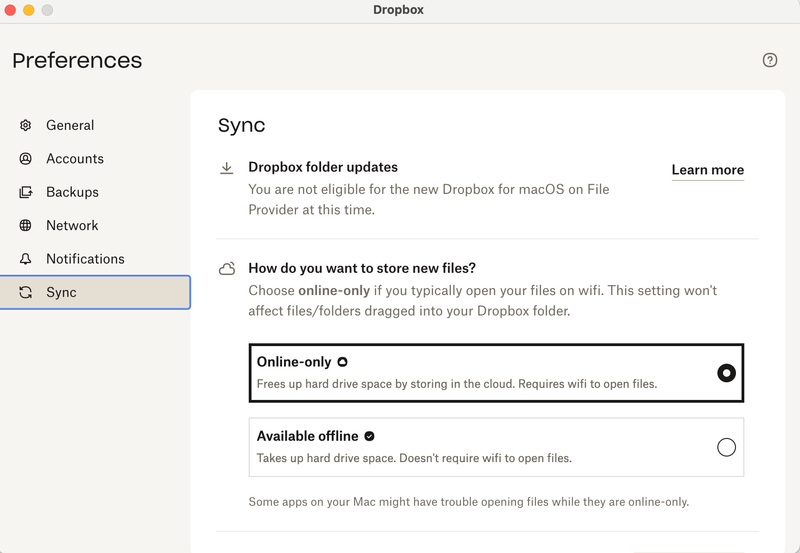Click the Network globe icon
Viewport: 800px width, 553px height.
point(26,226)
